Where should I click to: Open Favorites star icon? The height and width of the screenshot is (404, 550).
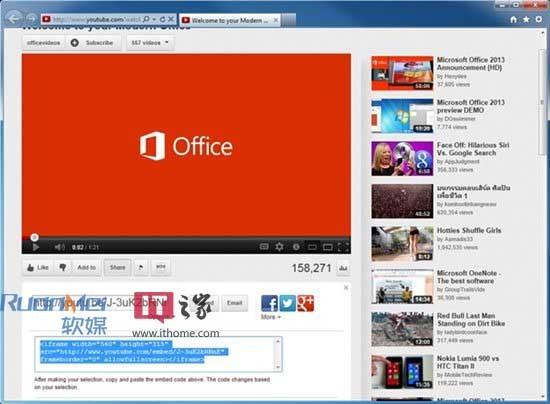pyautogui.click(x=526, y=20)
